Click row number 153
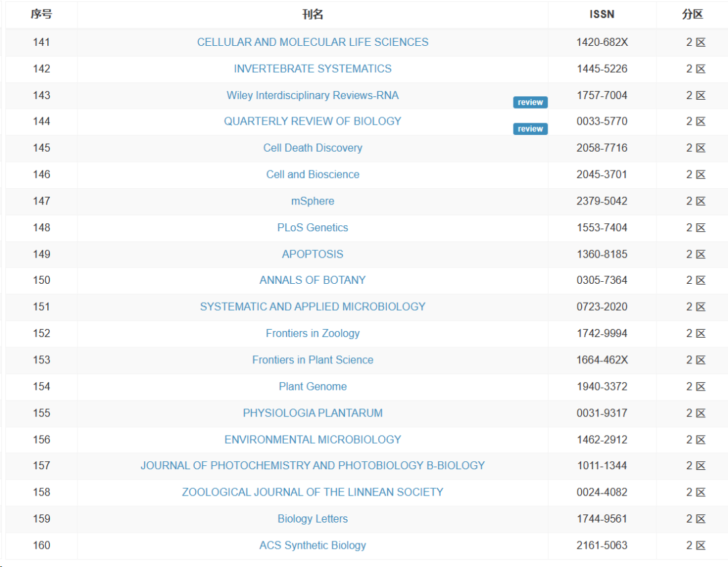Viewport: 728px width, 567px height. [41, 360]
